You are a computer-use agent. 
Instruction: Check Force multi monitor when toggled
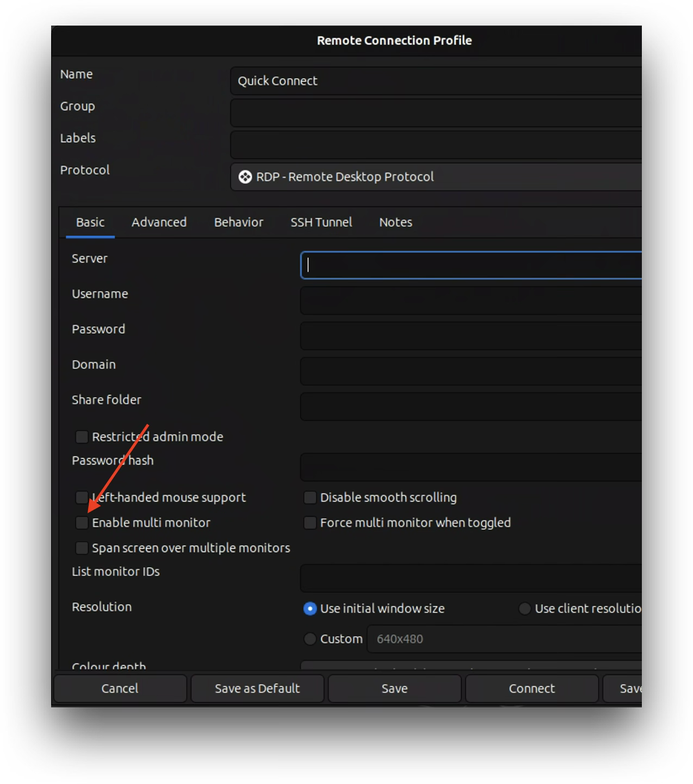pos(310,523)
